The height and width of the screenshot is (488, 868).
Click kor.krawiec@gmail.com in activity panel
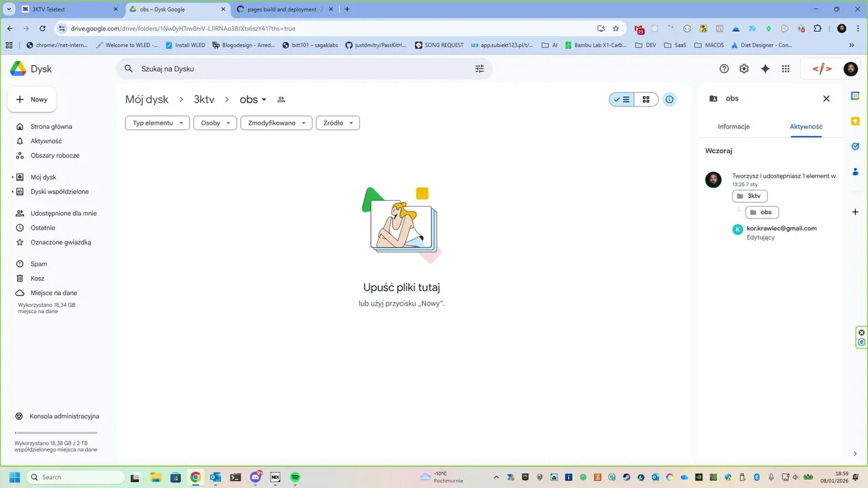coord(781,228)
